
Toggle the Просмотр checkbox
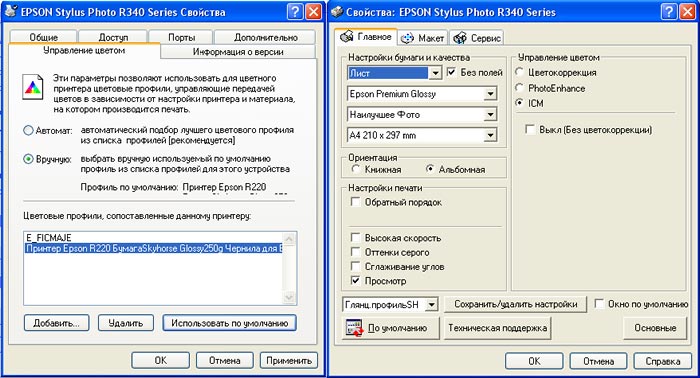pos(355,281)
